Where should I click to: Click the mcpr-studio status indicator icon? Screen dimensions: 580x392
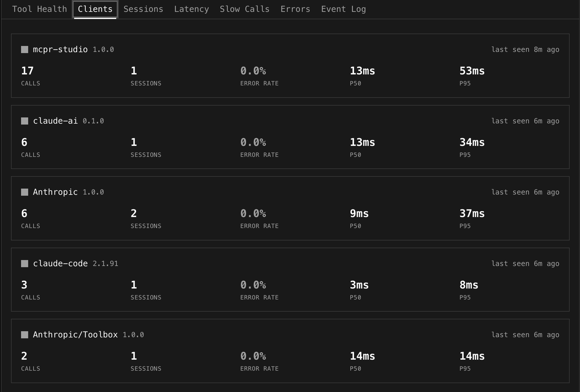click(x=24, y=50)
